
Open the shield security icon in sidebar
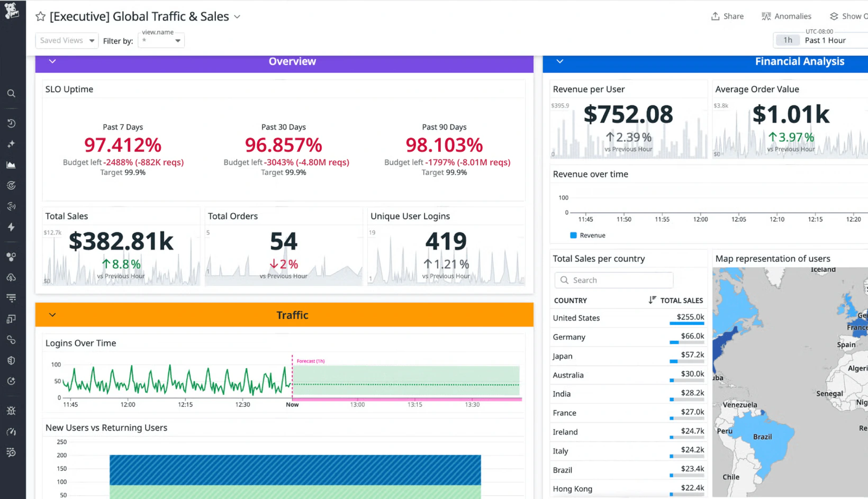tap(11, 360)
